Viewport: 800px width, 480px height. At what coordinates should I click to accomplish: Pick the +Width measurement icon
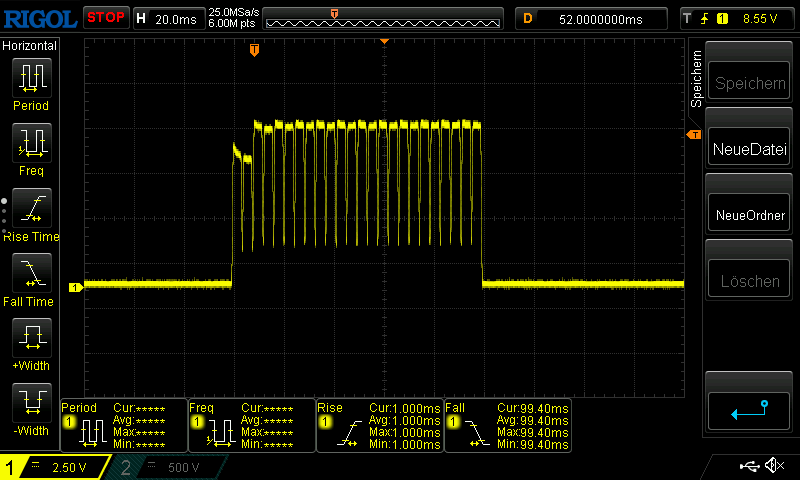click(30, 339)
